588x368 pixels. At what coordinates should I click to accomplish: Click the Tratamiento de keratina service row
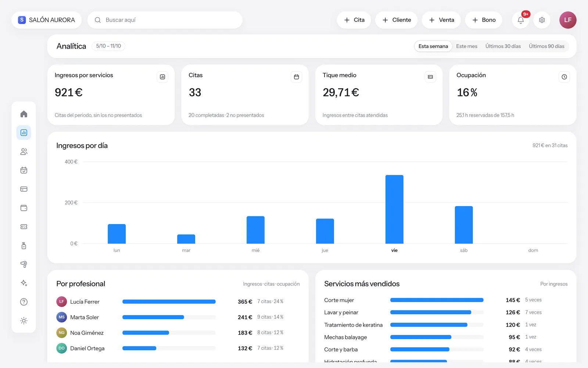tap(446, 325)
